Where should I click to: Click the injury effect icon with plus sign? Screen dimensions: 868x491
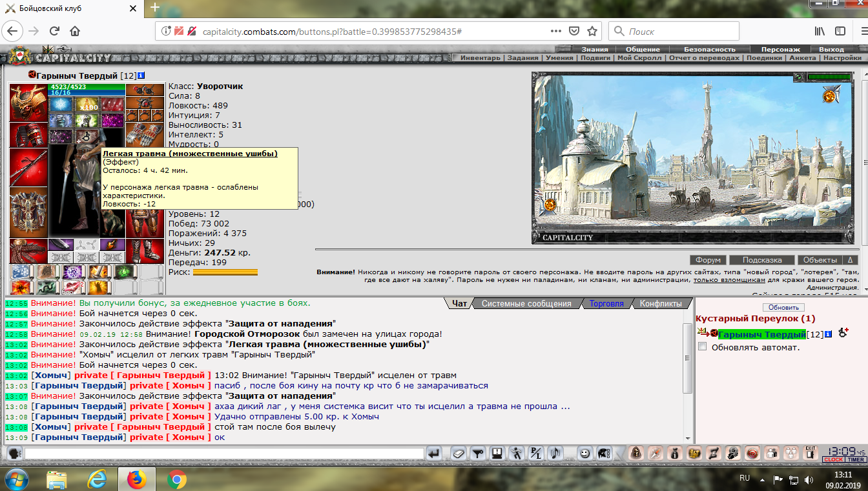[87, 136]
